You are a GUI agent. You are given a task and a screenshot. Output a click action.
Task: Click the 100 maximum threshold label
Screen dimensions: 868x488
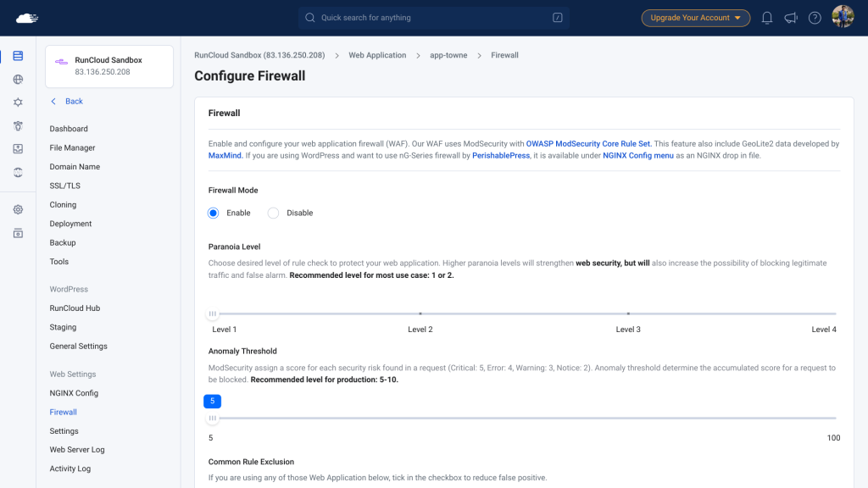pyautogui.click(x=834, y=438)
